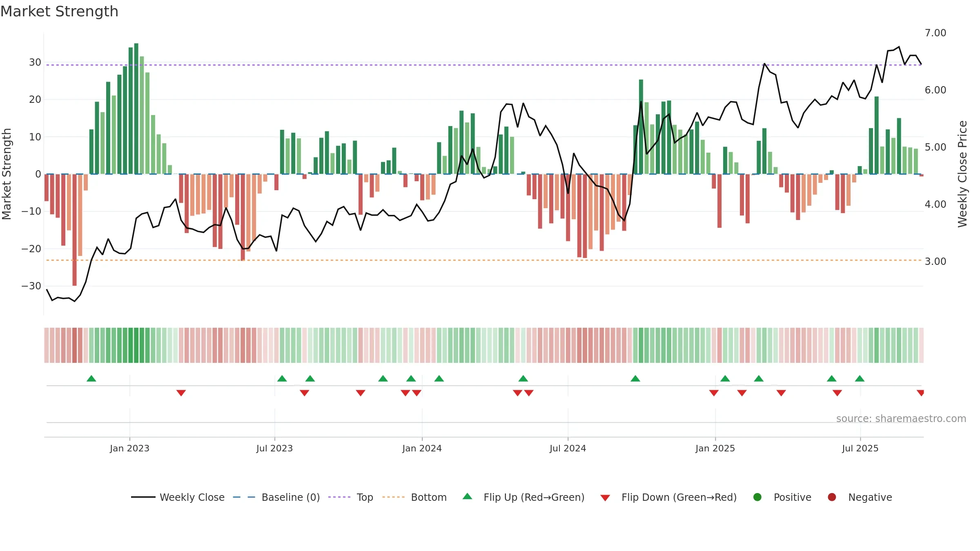Click the flip-up marker at Jul 2025

click(x=860, y=378)
